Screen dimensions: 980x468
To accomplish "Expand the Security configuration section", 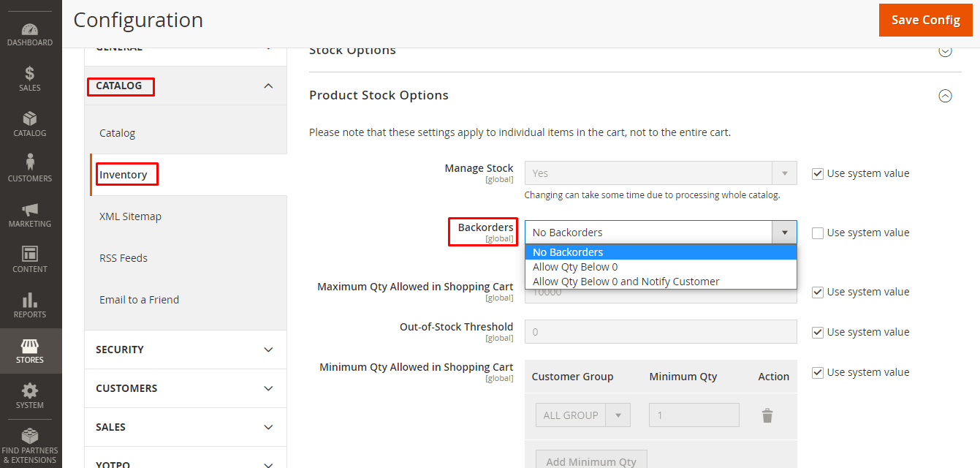I will pos(186,350).
